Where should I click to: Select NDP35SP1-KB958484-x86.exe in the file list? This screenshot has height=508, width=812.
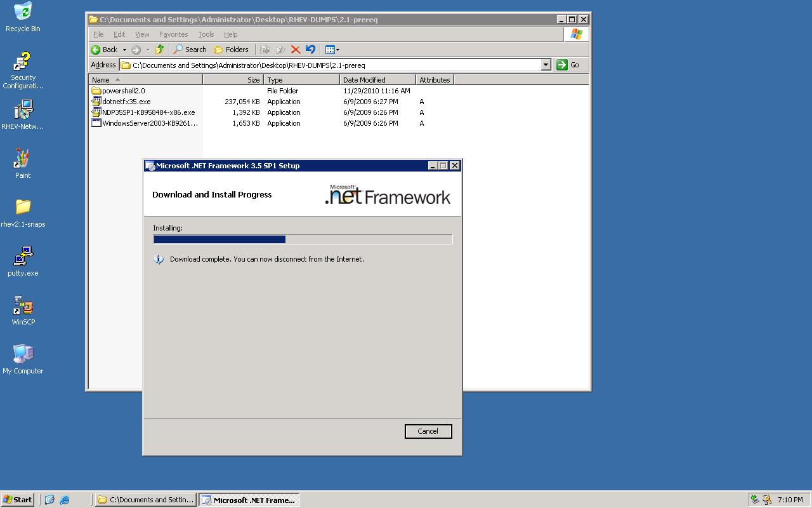(x=148, y=112)
